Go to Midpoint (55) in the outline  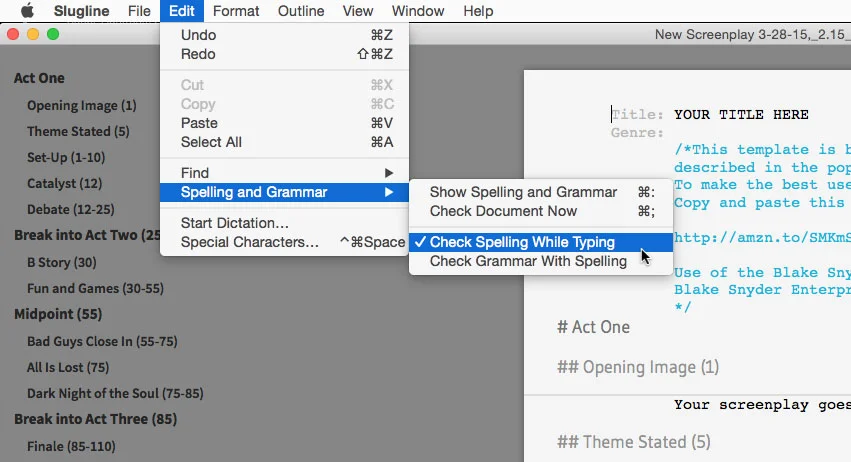click(58, 314)
